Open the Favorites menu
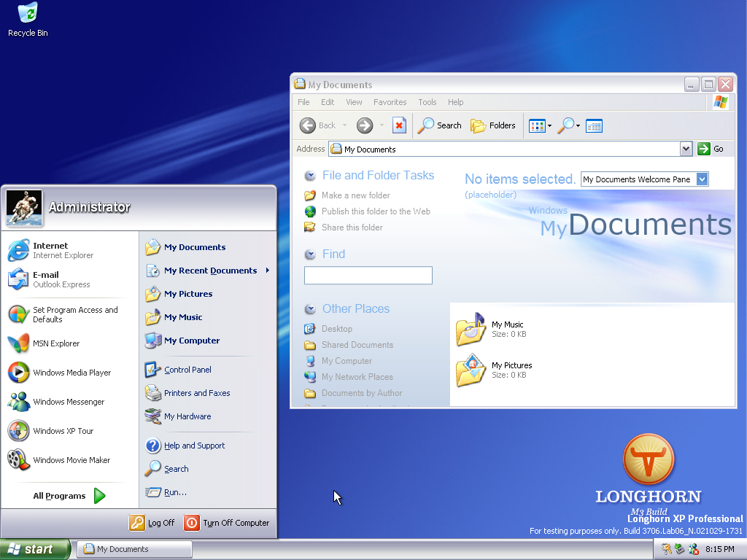Viewport: 747px width, 560px height. pos(390,102)
